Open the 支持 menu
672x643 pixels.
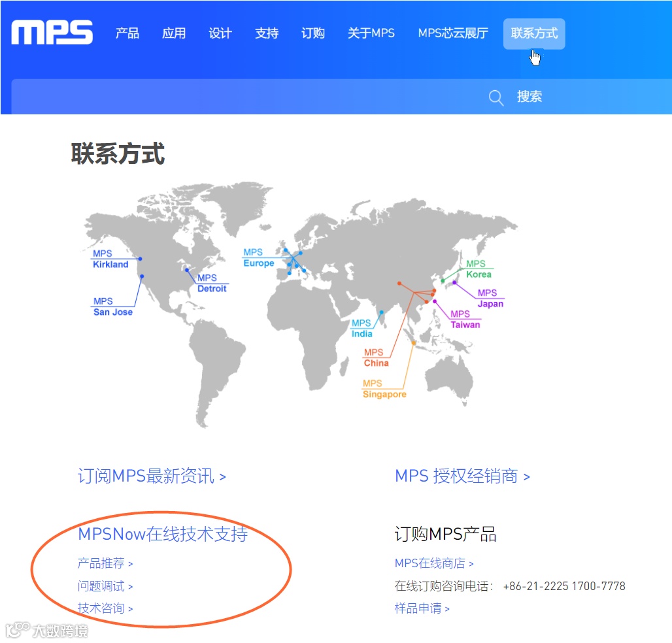(267, 33)
